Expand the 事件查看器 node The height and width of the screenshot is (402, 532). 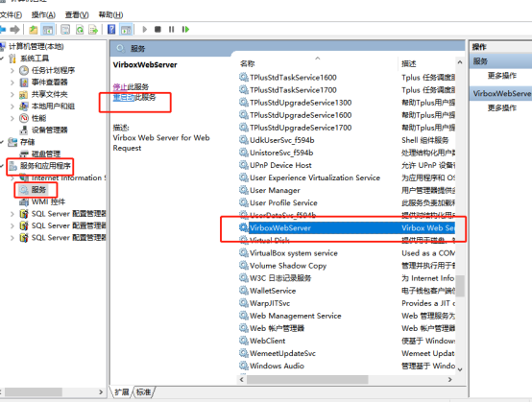(x=12, y=83)
